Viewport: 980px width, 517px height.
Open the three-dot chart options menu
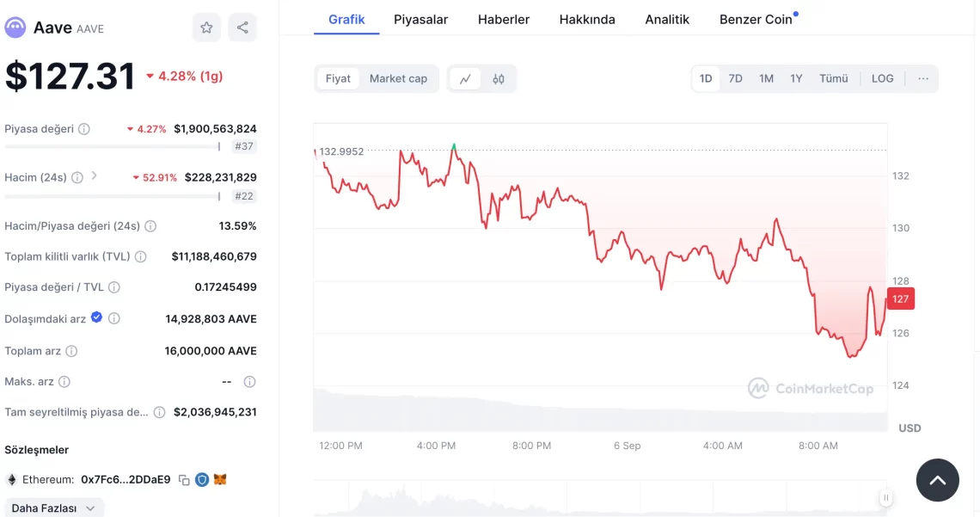tap(922, 78)
